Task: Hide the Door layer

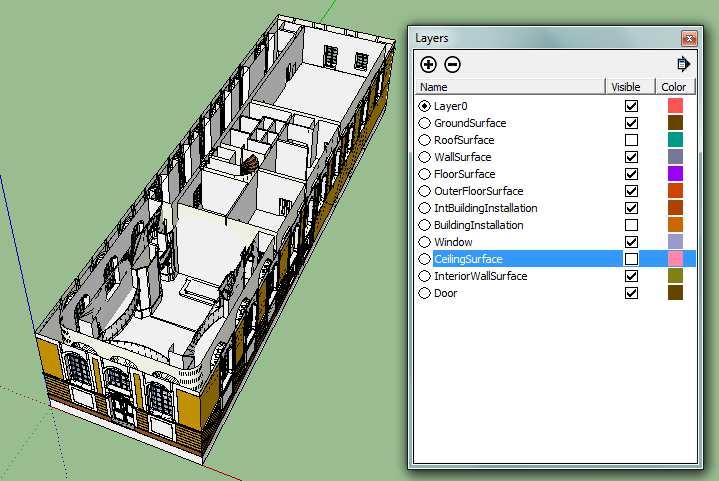Action: [631, 293]
